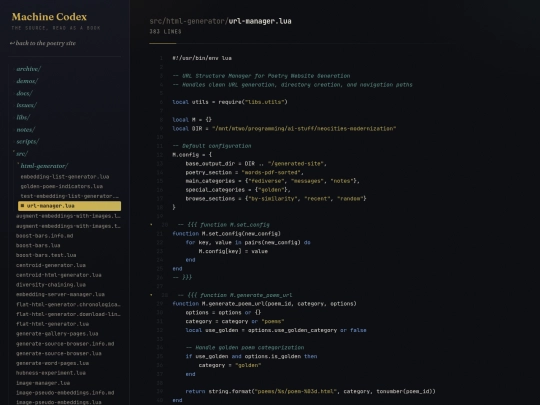Click the url-manager.lua file title heading
This screenshot has width=540, height=405.
[260, 21]
